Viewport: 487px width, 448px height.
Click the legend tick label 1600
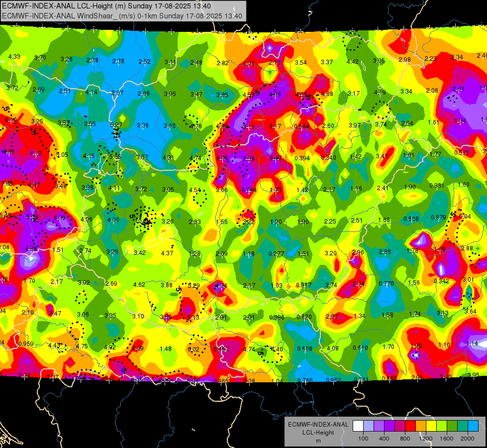pyautogui.click(x=446, y=439)
